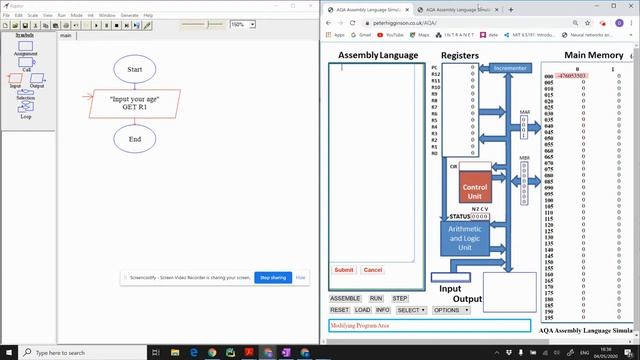
Task: Open the Scale menu in Raptor
Action: click(x=33, y=15)
